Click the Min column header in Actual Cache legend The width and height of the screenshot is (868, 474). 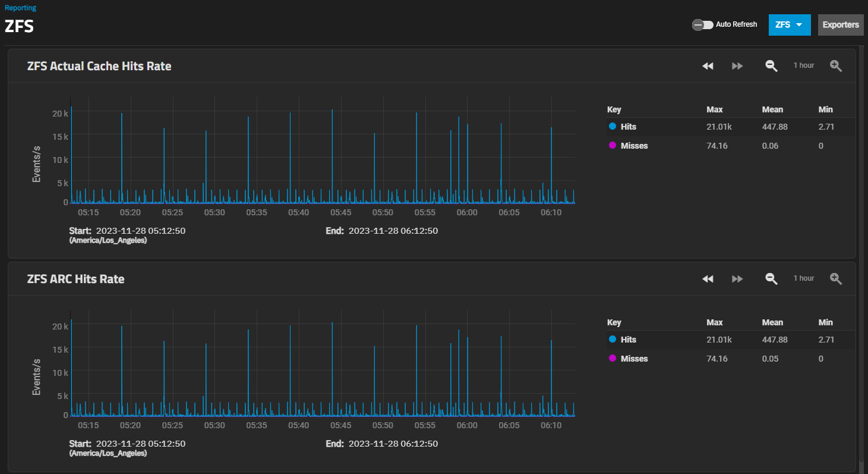pos(826,109)
